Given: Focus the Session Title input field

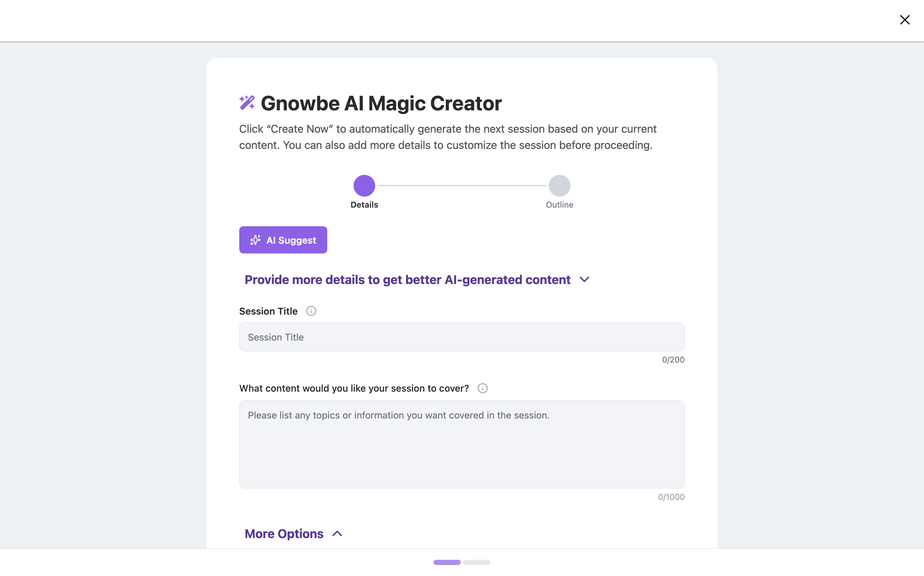Looking at the screenshot, I should (462, 337).
